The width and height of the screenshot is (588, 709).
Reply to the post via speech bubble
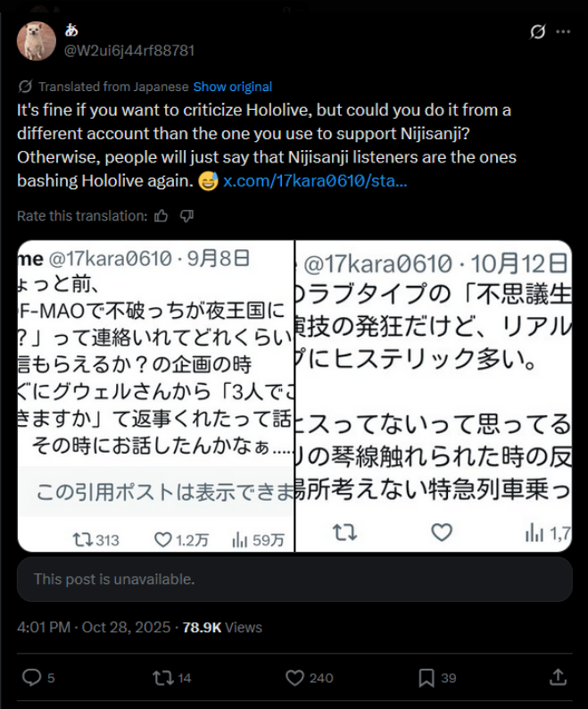(31, 678)
